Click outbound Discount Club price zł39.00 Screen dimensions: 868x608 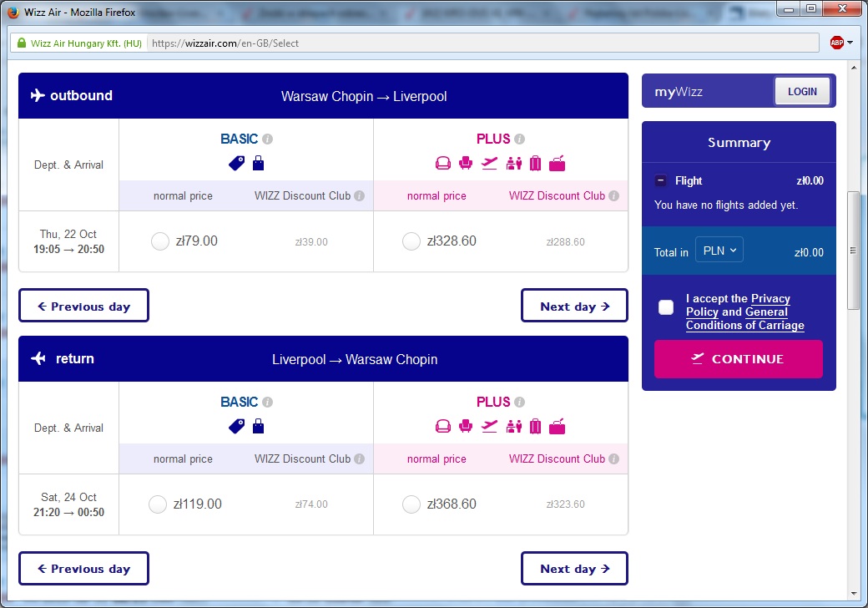pos(311,242)
